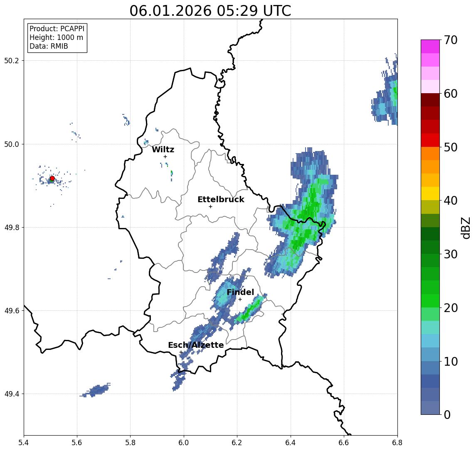Click the cross marker below the Wiltz label
Screen dimensions: 476x451
pyautogui.click(x=165, y=156)
